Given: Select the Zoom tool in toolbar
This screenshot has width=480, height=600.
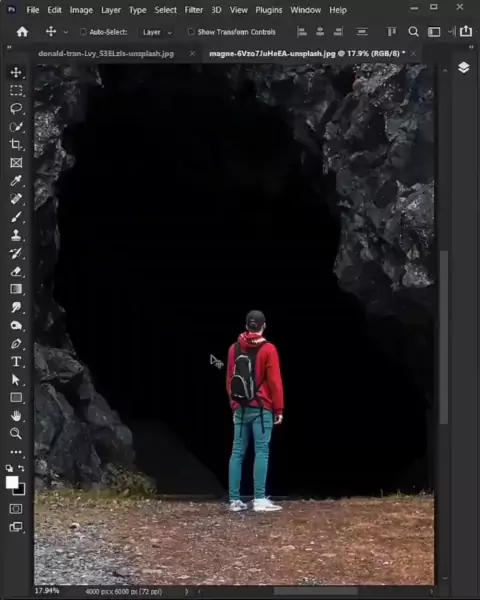Looking at the screenshot, I should [x=16, y=434].
